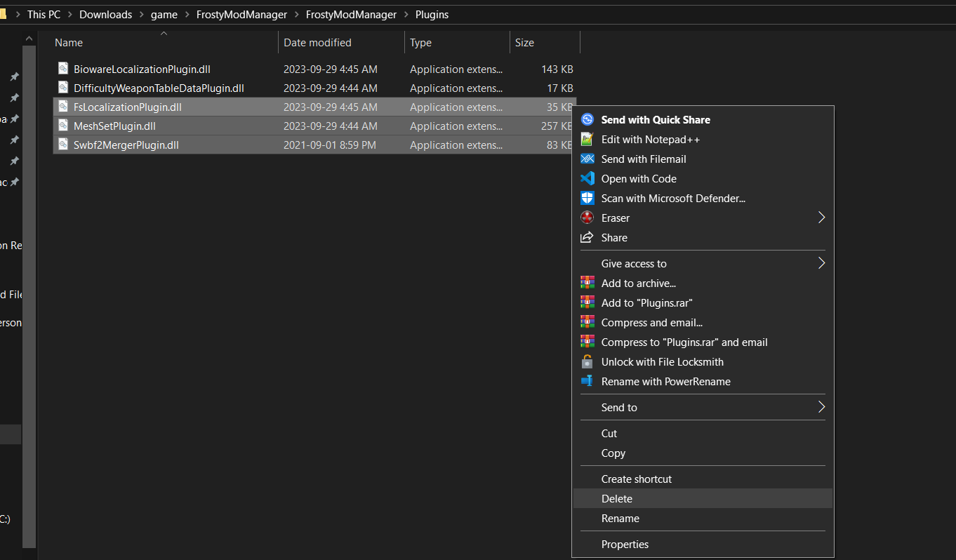The width and height of the screenshot is (956, 560).
Task: Click the Share arrow icon in the context menu
Action: click(587, 237)
